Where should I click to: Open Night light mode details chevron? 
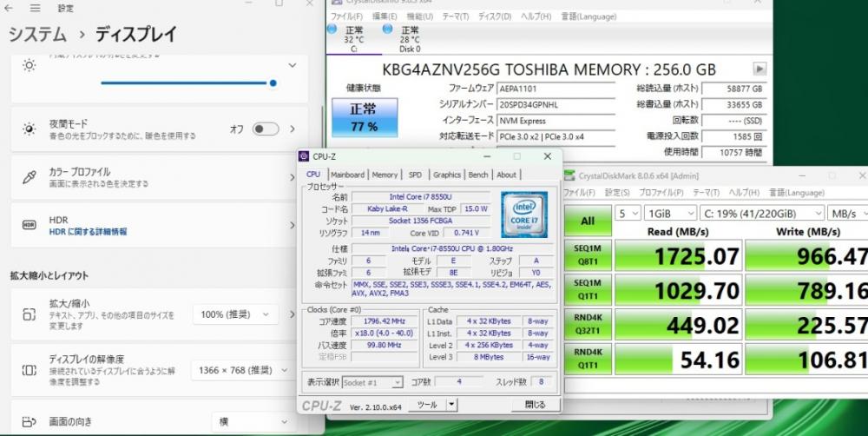point(293,129)
